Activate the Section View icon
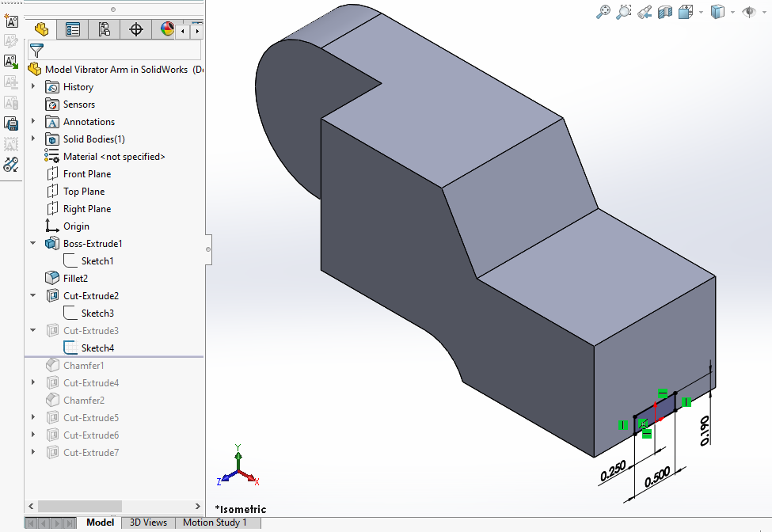Screen dimensions: 772x532 (665, 12)
